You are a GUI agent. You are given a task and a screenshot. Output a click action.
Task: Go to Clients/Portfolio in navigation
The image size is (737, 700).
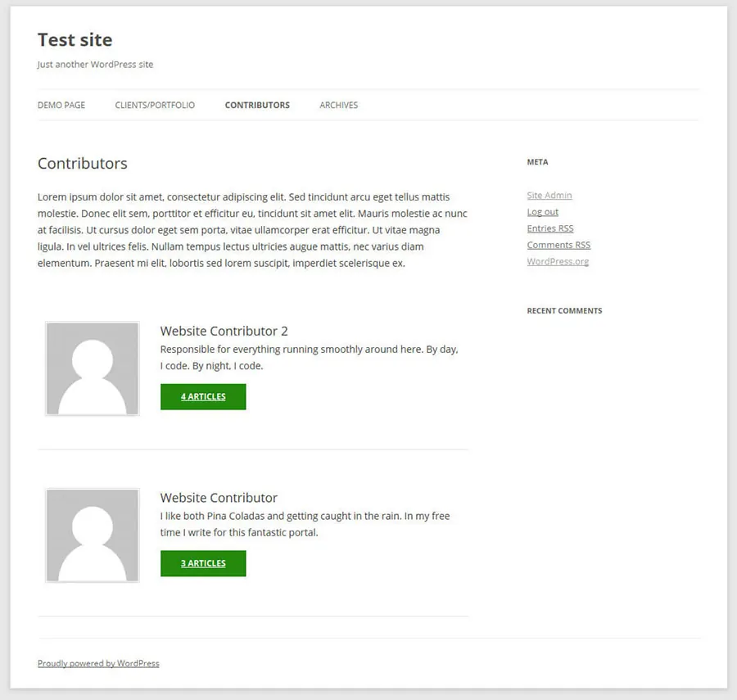[x=155, y=105]
